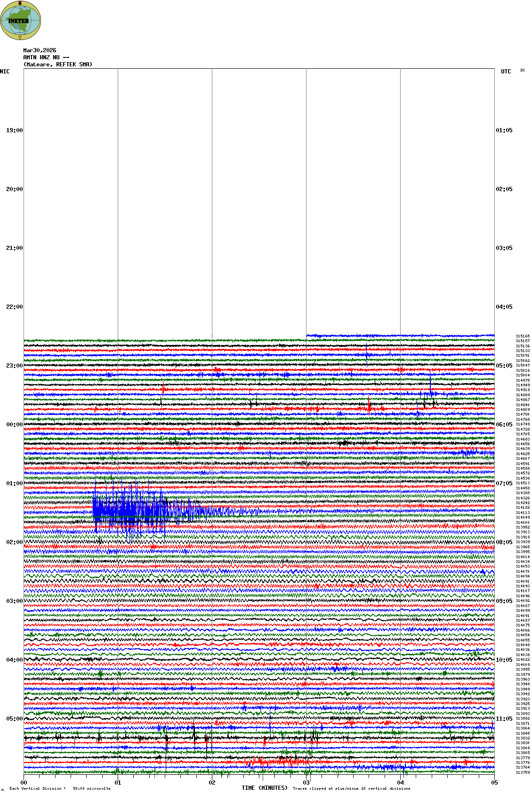This screenshot has width=532, height=795.
Task: Click the TIME (MINUTES) axis title
Action: (265, 788)
